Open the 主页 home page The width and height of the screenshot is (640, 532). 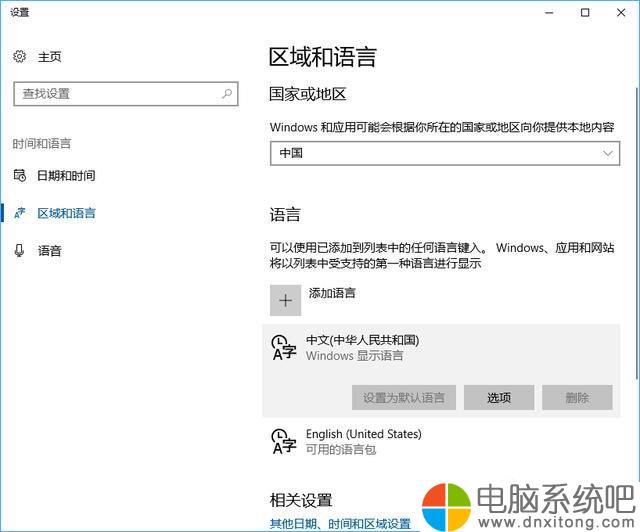(49, 56)
